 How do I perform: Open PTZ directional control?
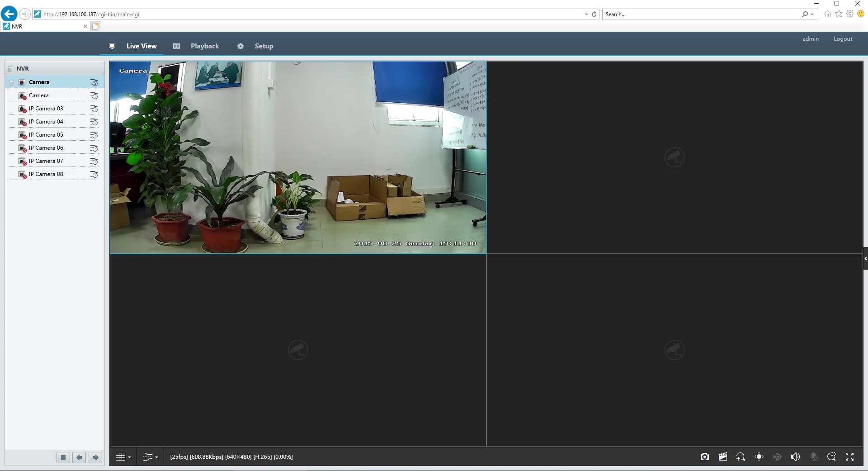(759, 457)
